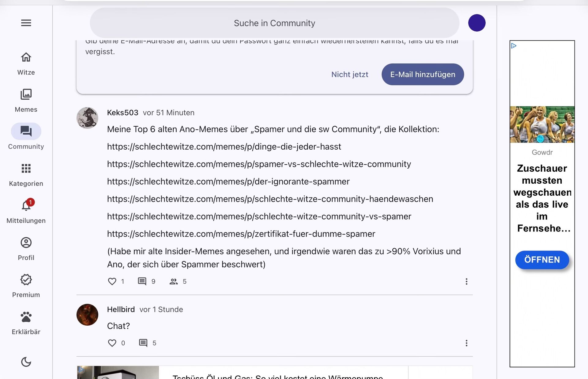The width and height of the screenshot is (588, 379).
Task: Open Mitteilungen bell with notification badge
Action: coord(26,205)
